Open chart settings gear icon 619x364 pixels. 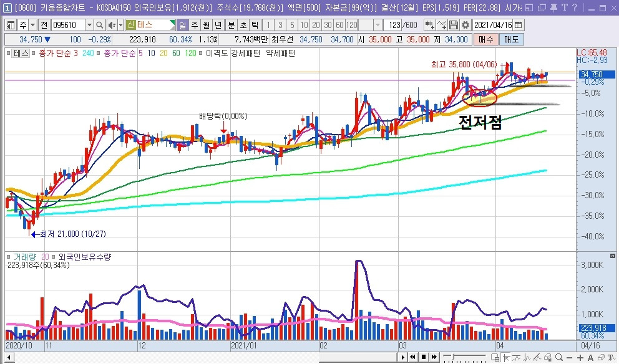465,25
